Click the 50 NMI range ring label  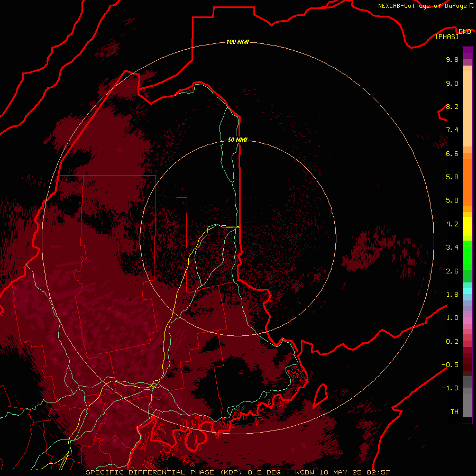(237, 140)
